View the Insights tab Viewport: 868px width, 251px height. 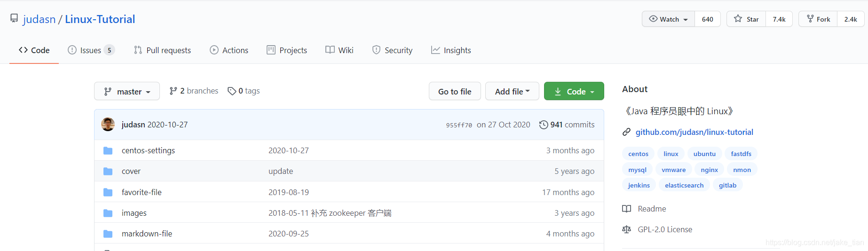coord(451,50)
